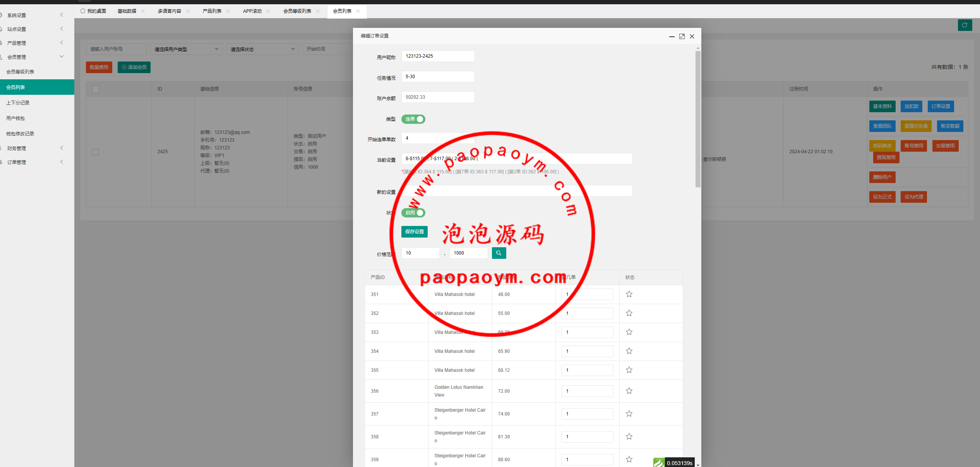Close the 会员列表 tab with its X

point(358,11)
